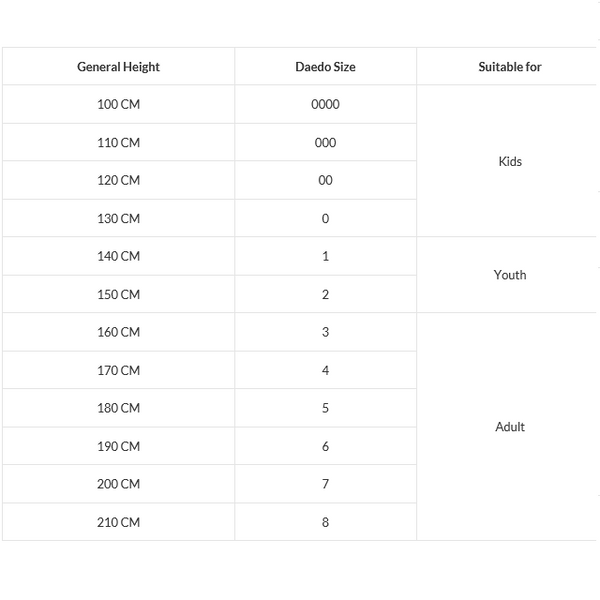Click the General Height column header
The height and width of the screenshot is (600, 600).
(x=118, y=67)
